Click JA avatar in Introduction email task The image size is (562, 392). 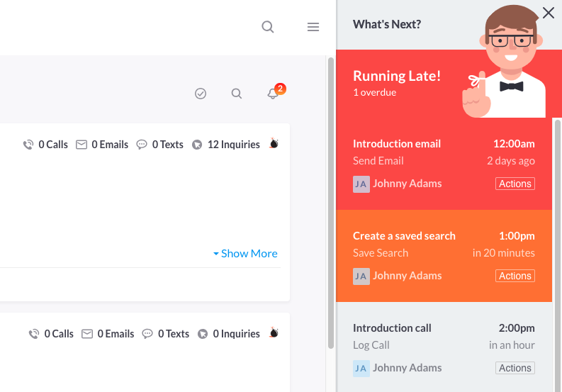(361, 184)
